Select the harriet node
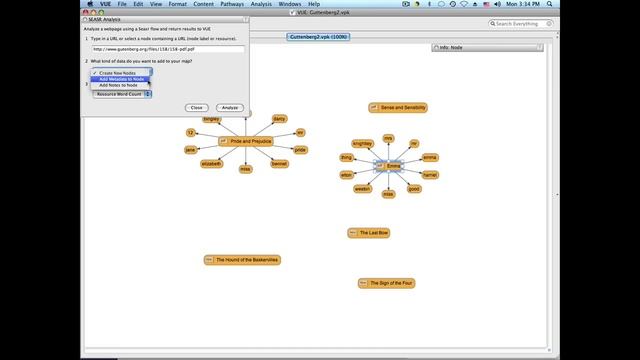The height and width of the screenshot is (360, 640). tap(430, 175)
